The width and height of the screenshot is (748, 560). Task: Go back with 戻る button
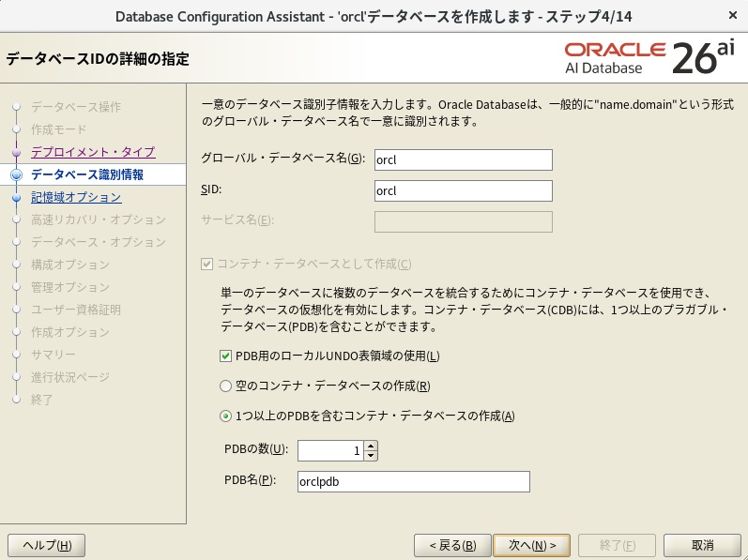point(452,545)
